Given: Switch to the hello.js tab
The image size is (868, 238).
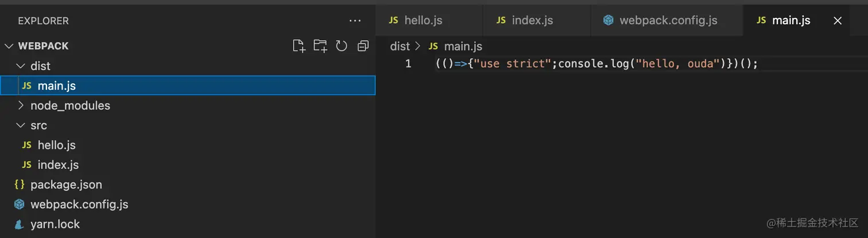Looking at the screenshot, I should (x=423, y=21).
